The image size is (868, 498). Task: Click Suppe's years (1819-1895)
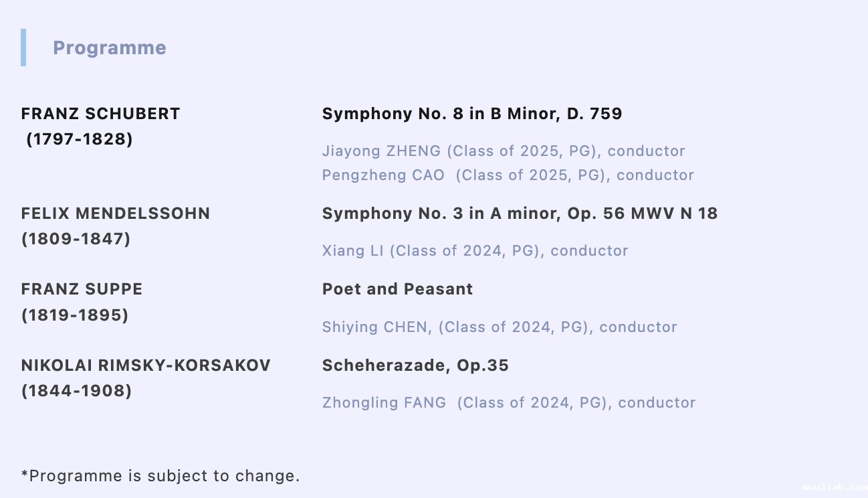[75, 315]
